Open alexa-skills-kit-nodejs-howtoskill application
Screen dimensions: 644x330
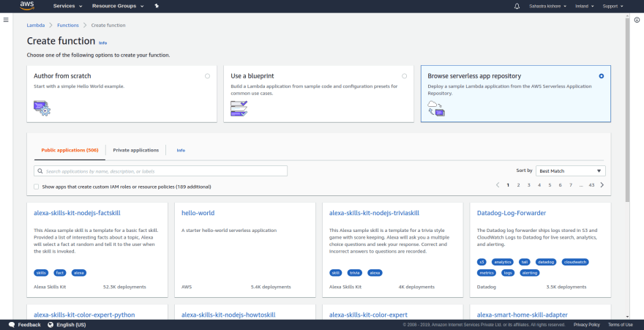tap(228, 315)
